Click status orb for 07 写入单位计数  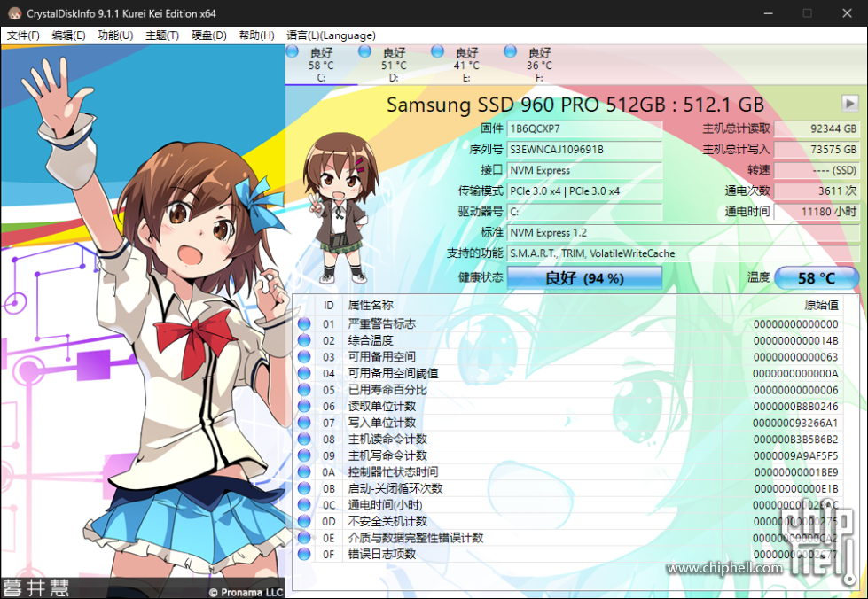pyautogui.click(x=304, y=423)
